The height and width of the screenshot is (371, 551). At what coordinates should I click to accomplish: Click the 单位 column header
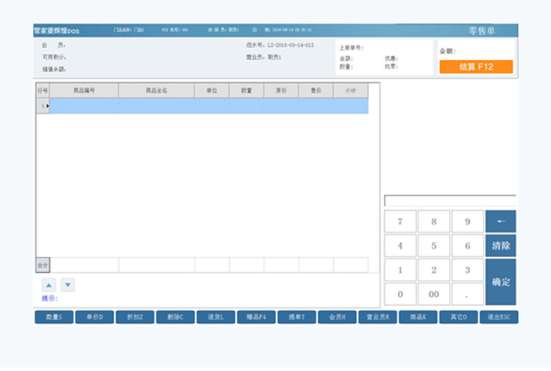coord(212,91)
